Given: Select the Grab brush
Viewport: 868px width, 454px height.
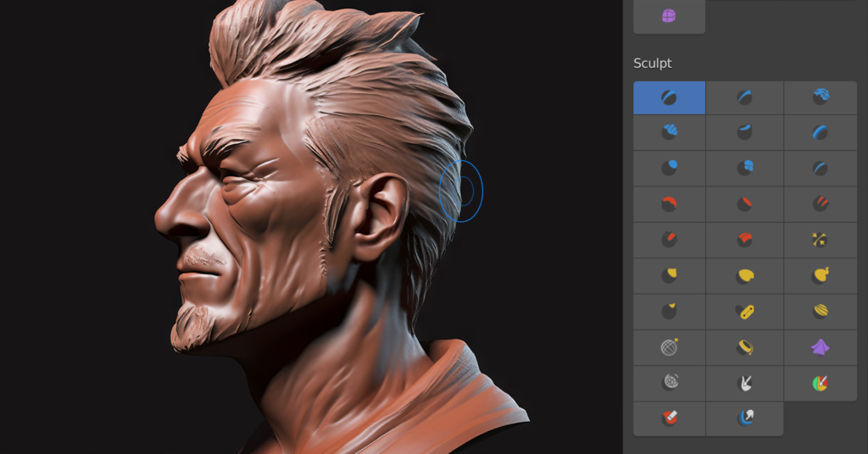Looking at the screenshot, I should [669, 275].
